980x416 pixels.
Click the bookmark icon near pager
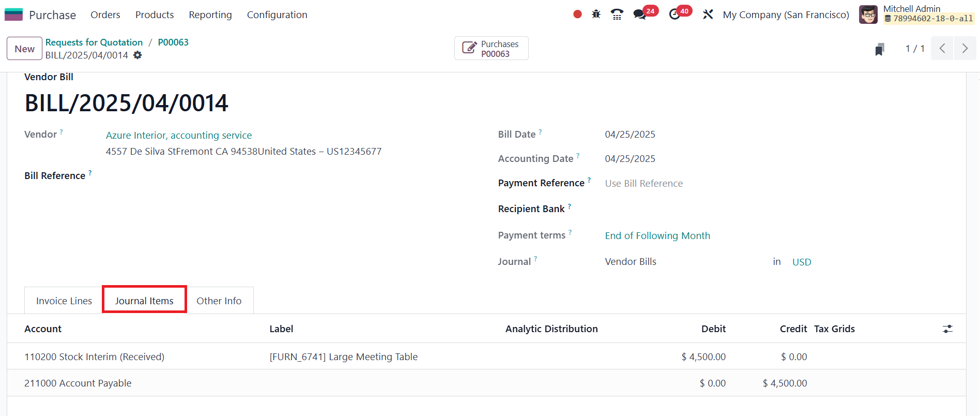coord(879,49)
